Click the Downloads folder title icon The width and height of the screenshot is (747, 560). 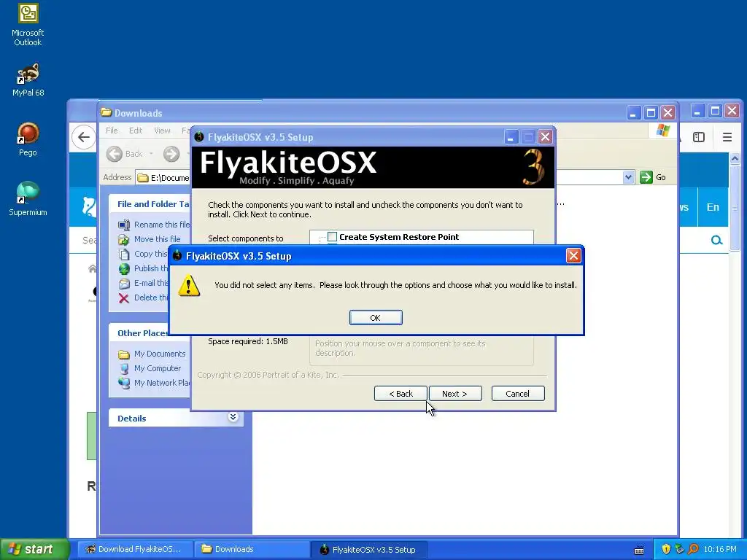(x=107, y=112)
